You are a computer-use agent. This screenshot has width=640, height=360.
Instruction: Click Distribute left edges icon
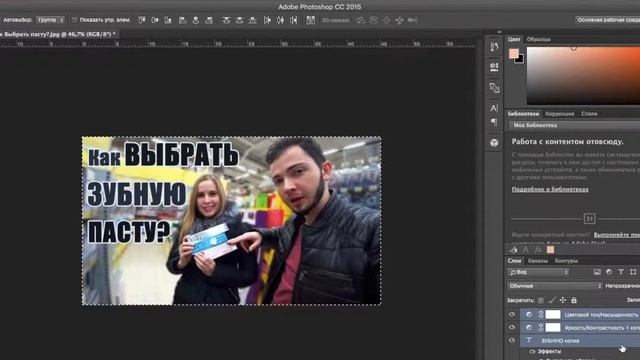[x=267, y=20]
